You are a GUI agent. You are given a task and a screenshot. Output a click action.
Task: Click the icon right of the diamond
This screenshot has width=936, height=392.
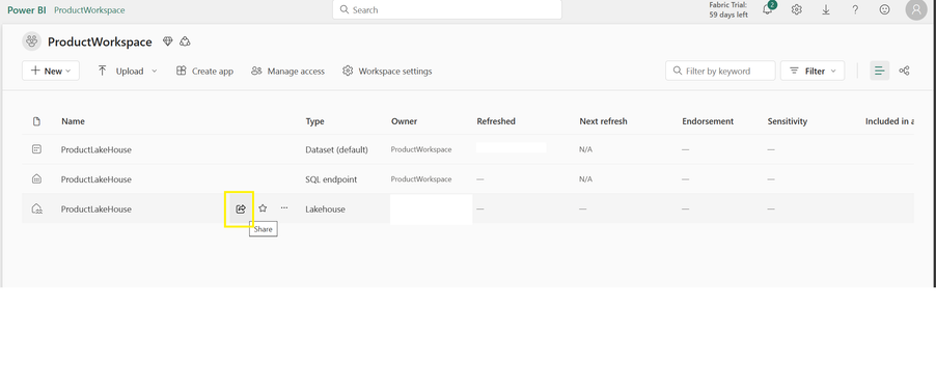[185, 42]
